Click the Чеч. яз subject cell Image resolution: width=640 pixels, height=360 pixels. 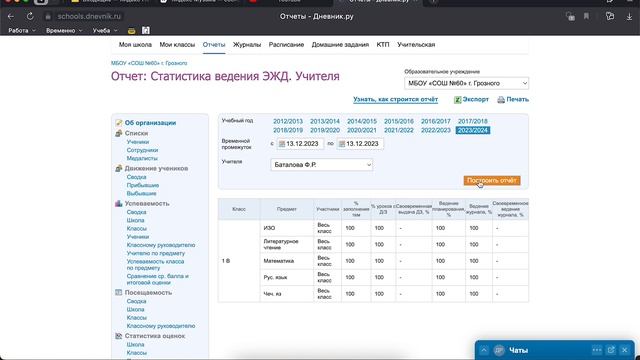[287, 294]
